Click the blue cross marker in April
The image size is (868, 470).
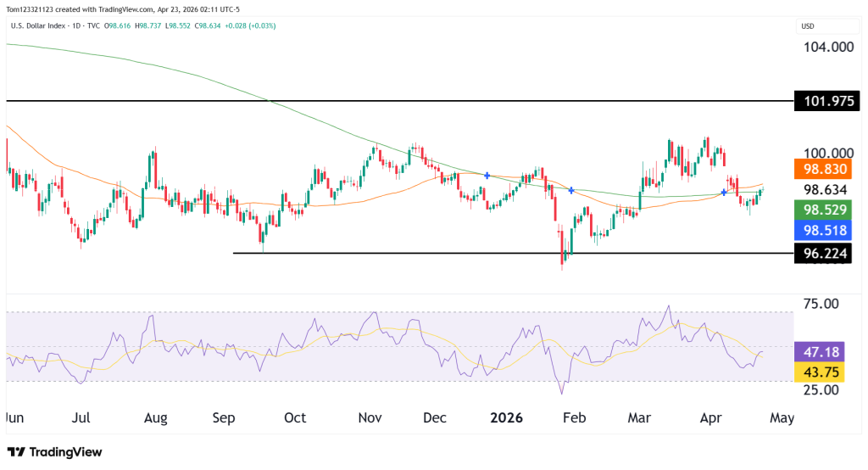(x=723, y=193)
